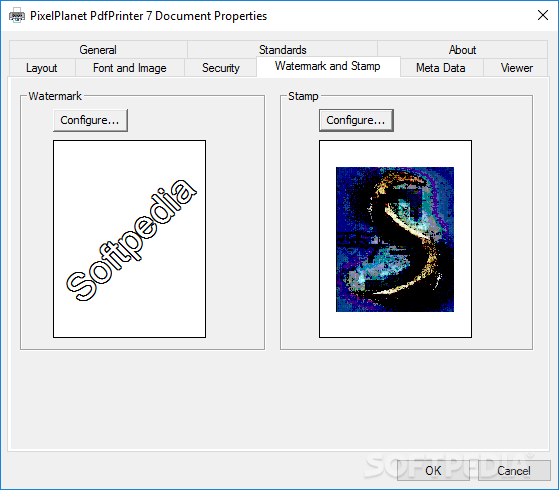The image size is (559, 492).
Task: Open the Viewer tab
Action: [x=516, y=68]
